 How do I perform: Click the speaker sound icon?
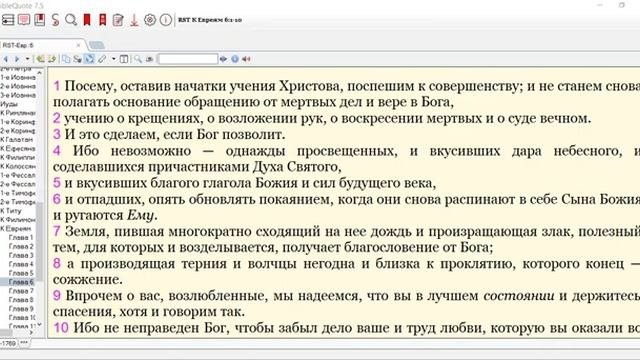246,59
